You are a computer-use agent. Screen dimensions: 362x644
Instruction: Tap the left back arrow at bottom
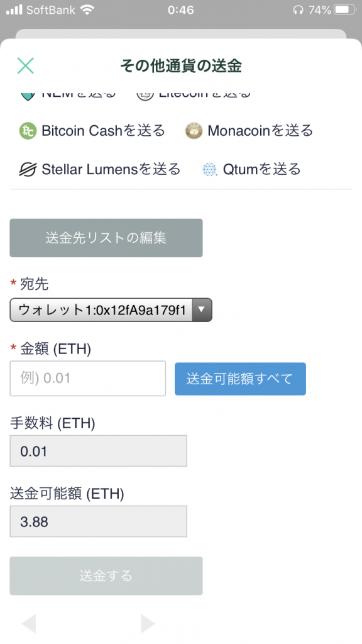[x=29, y=623]
